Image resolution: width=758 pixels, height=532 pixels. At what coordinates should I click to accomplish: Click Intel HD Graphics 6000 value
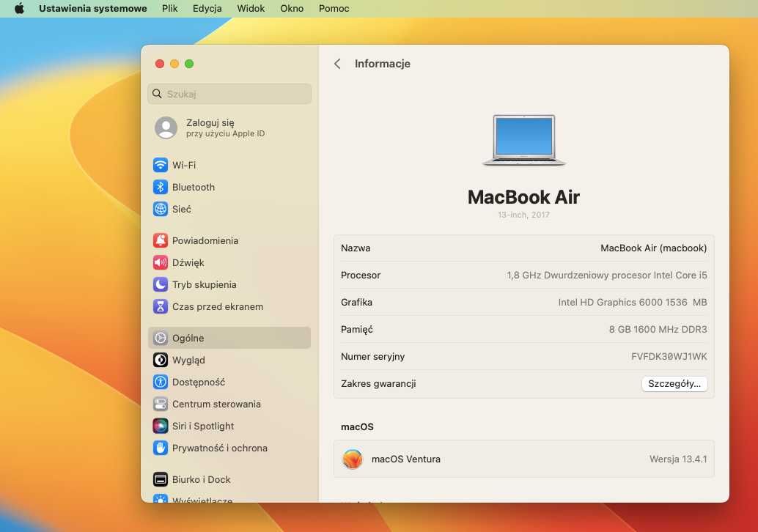pyautogui.click(x=633, y=302)
